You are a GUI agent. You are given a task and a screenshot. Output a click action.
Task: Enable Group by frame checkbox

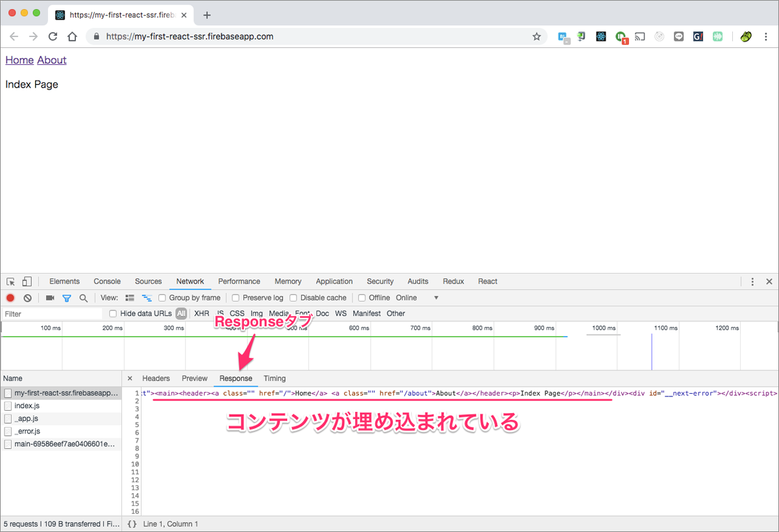[x=162, y=298]
